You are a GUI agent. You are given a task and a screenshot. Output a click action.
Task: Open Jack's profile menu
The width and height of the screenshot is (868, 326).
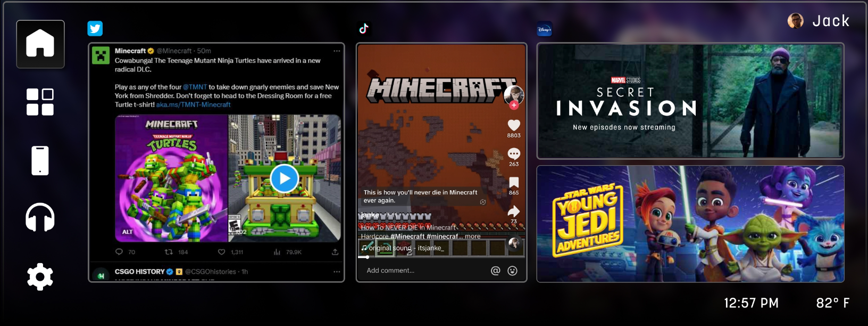819,21
